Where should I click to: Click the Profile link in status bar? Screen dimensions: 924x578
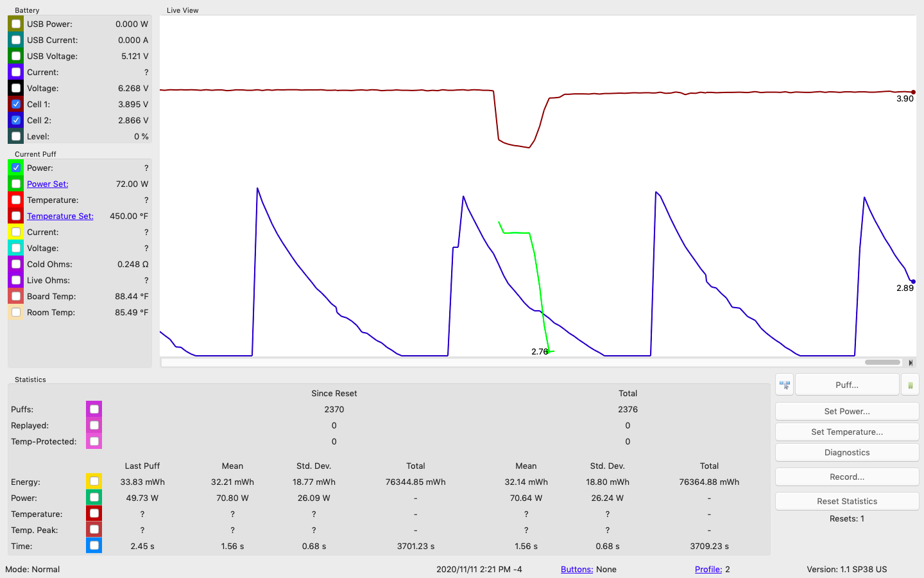[x=708, y=569]
